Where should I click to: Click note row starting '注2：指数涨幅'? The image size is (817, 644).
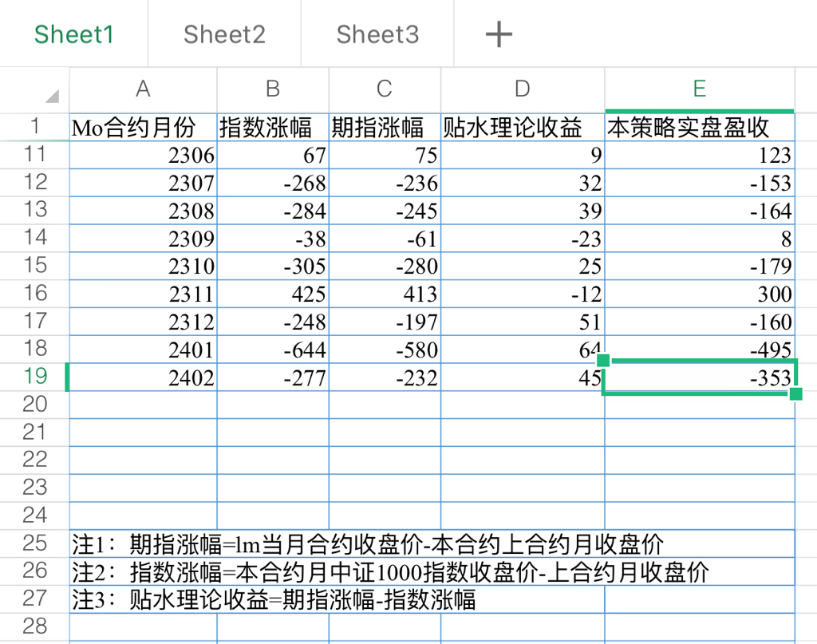tap(432, 571)
